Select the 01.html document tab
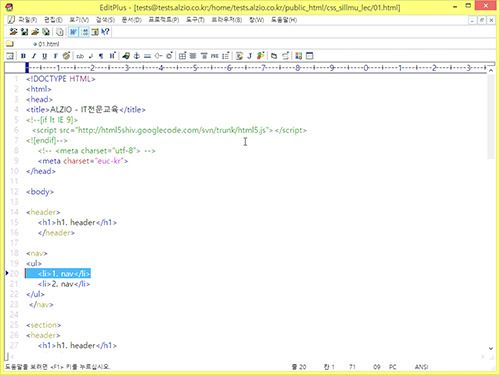Viewport: 500px width, 375px height. click(x=47, y=44)
